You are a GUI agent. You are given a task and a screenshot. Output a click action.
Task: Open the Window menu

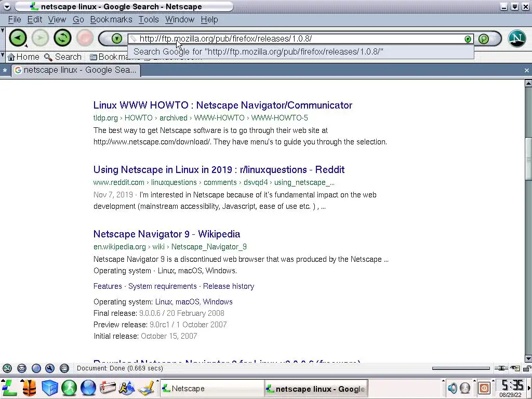(179, 20)
